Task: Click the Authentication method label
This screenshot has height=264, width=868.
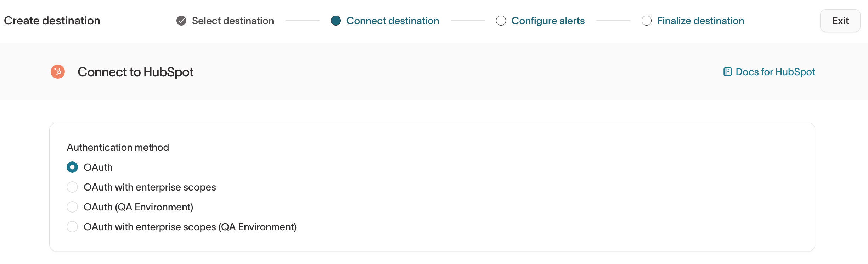Action: (x=118, y=147)
